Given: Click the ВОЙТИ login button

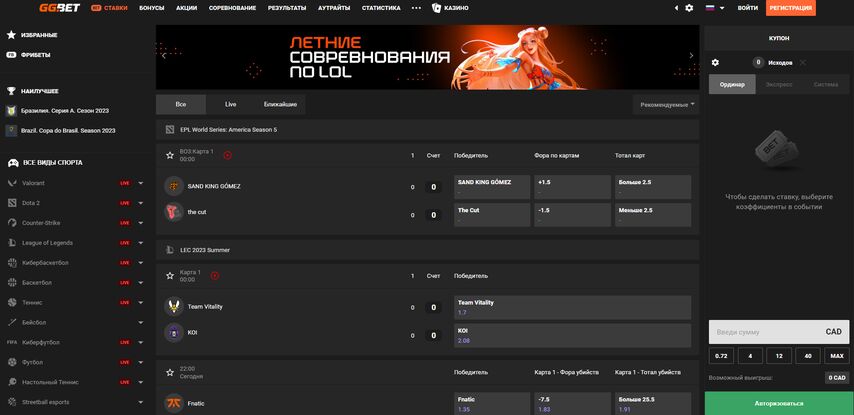Looking at the screenshot, I should tap(747, 8).
